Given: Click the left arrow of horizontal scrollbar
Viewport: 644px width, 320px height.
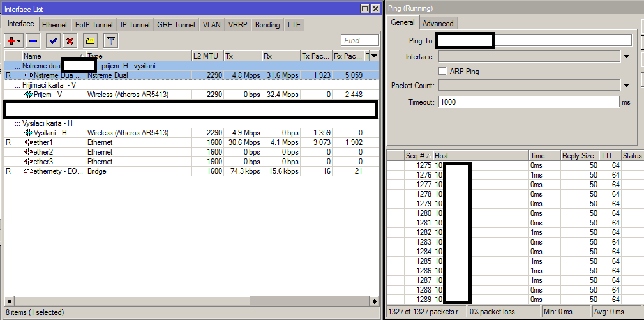Looking at the screenshot, I should (9, 301).
